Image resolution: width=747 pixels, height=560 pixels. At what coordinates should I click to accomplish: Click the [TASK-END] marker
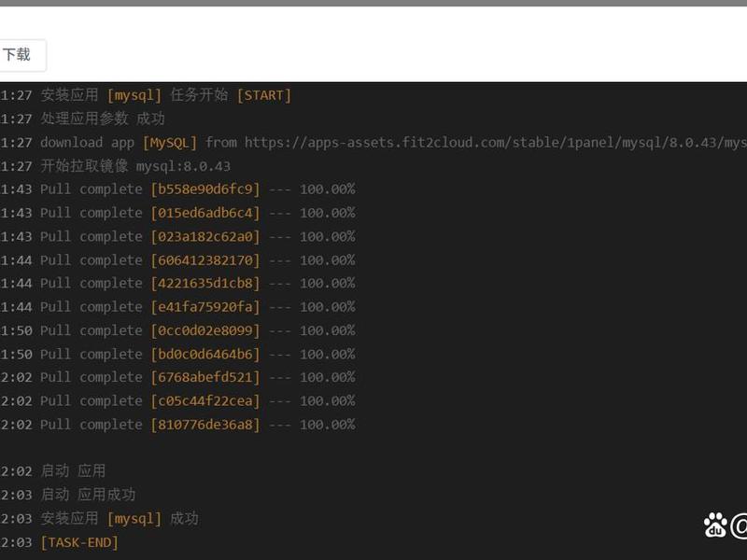[79, 542]
